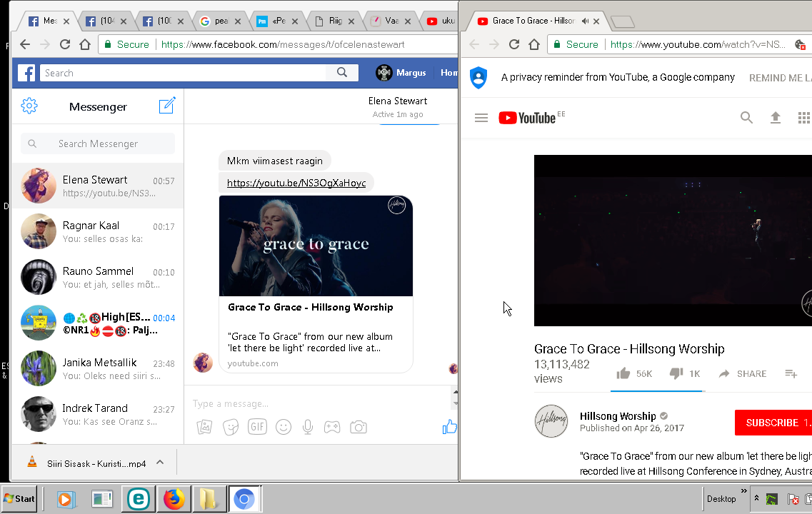
Task: Add video to playlist icon
Action: click(x=791, y=373)
